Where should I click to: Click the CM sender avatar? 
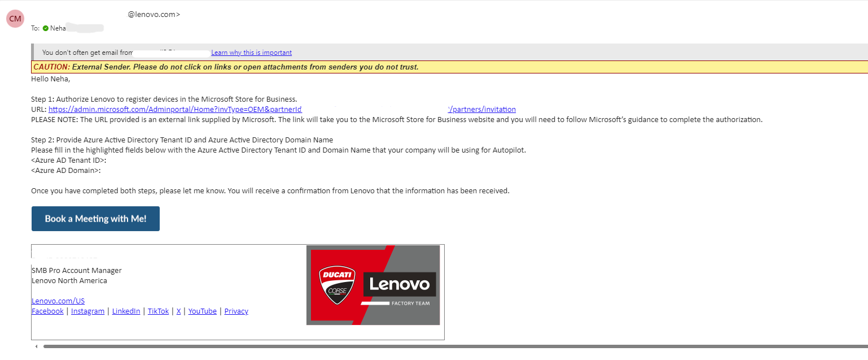(15, 19)
